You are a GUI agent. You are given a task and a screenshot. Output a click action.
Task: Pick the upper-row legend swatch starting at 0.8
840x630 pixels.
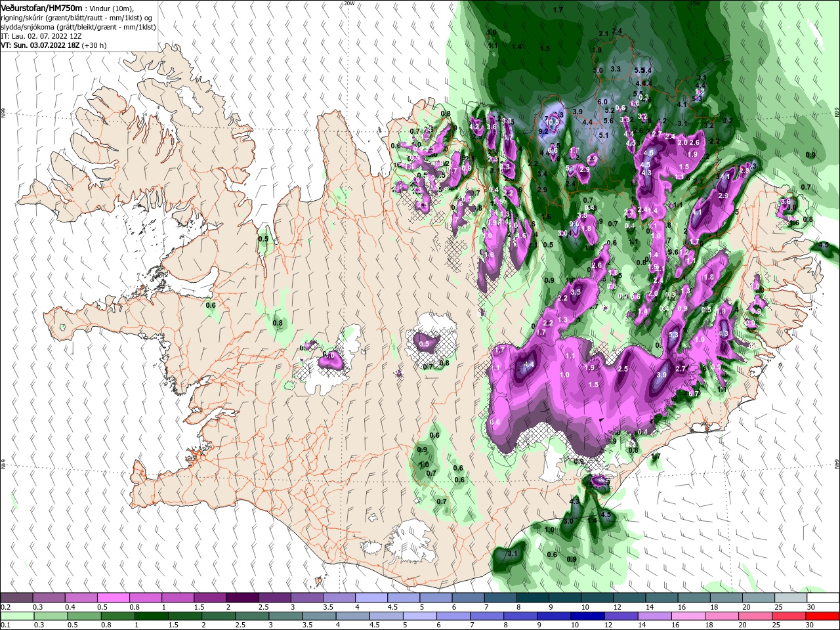click(x=145, y=598)
